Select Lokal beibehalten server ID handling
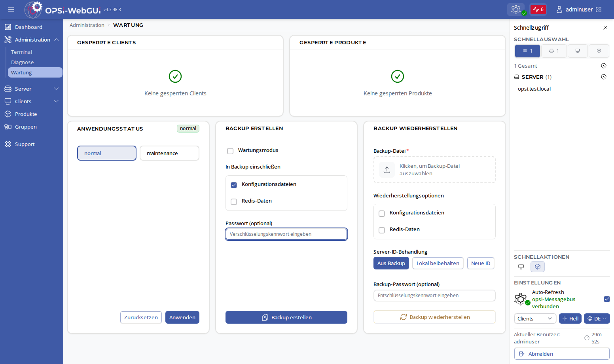Image resolution: width=614 pixels, height=364 pixels. tap(438, 263)
